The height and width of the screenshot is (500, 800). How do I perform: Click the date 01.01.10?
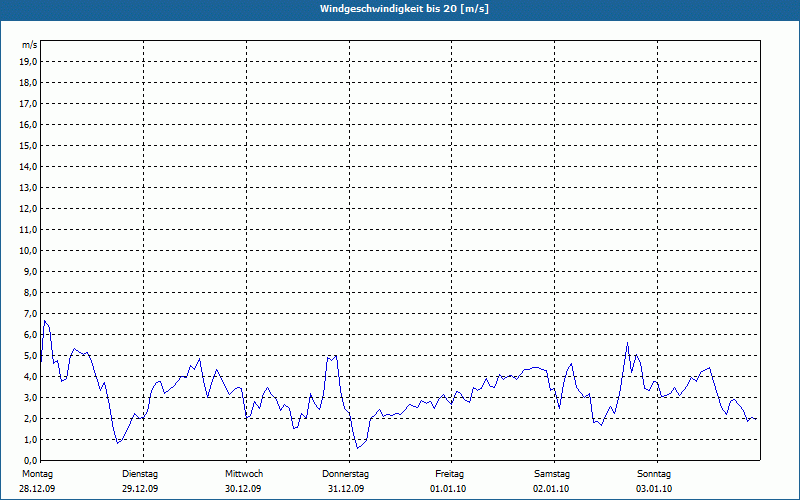448,489
